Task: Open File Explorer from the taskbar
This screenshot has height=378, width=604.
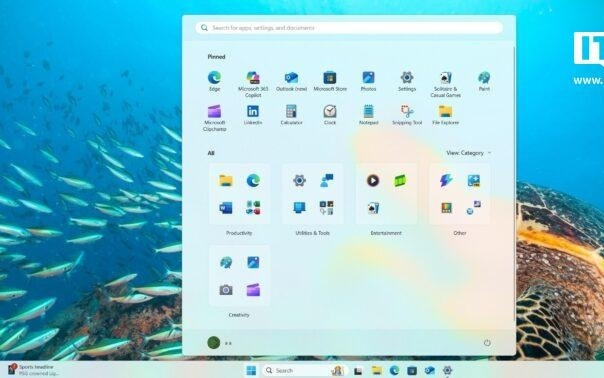Action: click(x=376, y=371)
